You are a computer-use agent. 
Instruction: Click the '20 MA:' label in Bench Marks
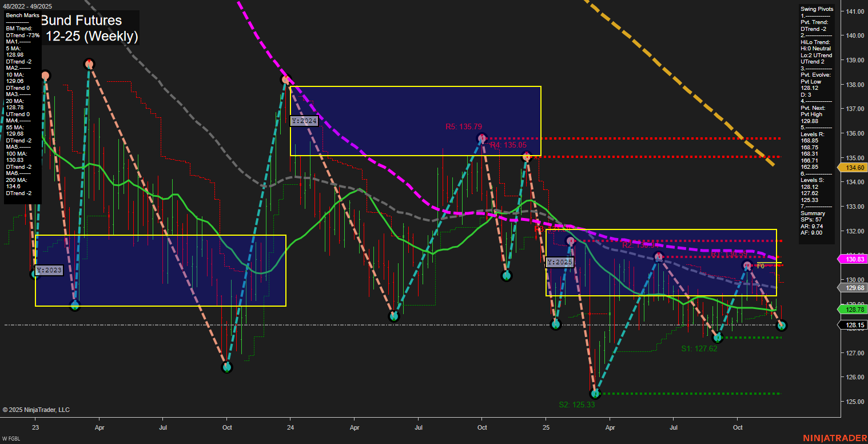[x=15, y=101]
